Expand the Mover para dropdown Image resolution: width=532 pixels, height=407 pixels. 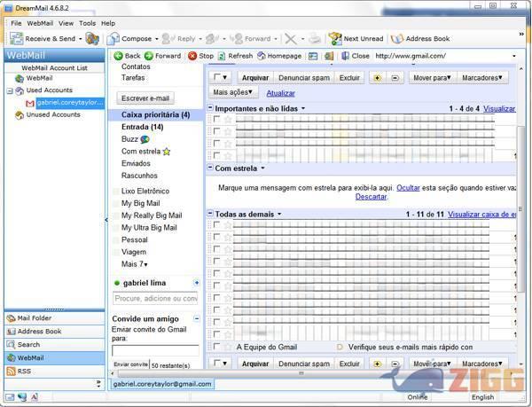click(x=432, y=78)
